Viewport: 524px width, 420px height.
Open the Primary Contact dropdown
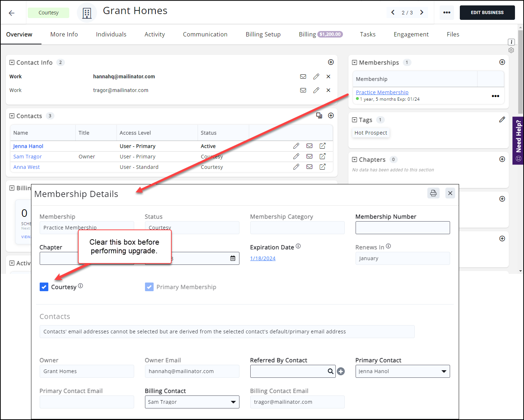click(444, 371)
